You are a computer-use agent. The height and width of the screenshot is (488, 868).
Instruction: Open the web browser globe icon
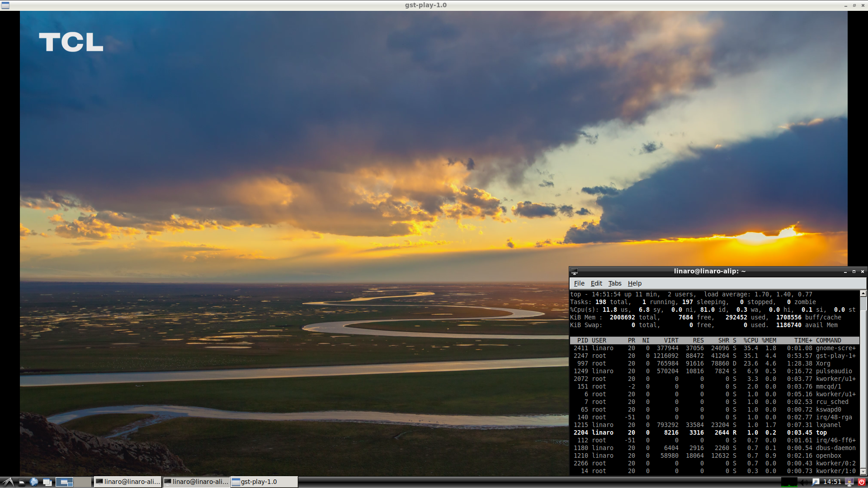pos(34,482)
